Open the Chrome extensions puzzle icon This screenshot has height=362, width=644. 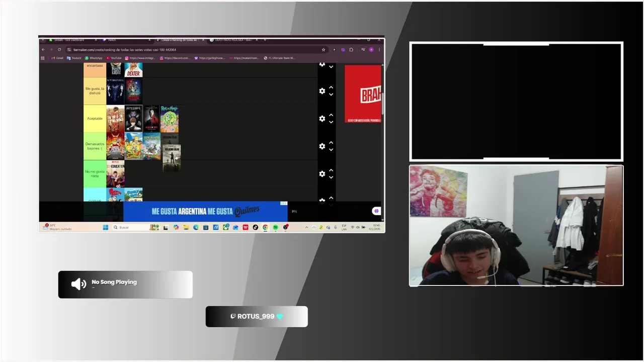[351, 50]
